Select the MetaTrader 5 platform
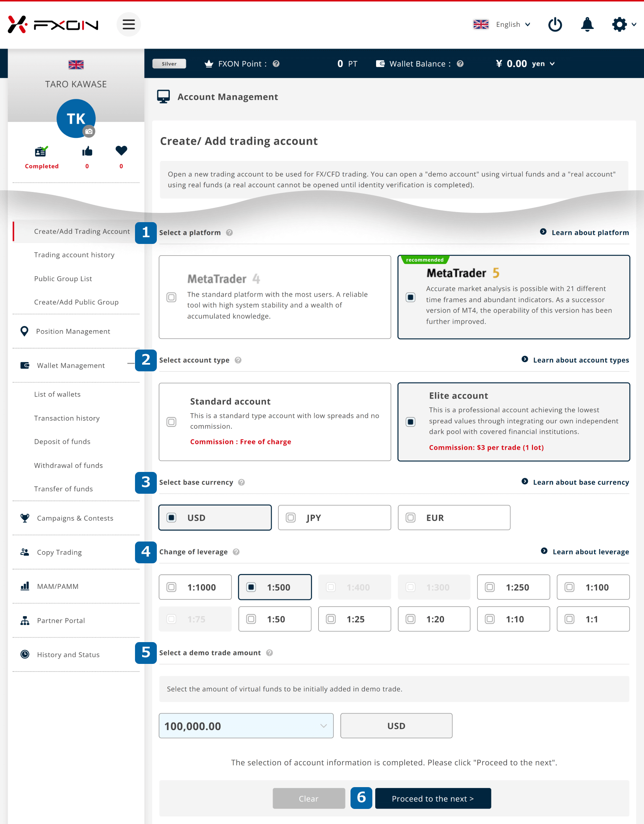 pyautogui.click(x=514, y=297)
